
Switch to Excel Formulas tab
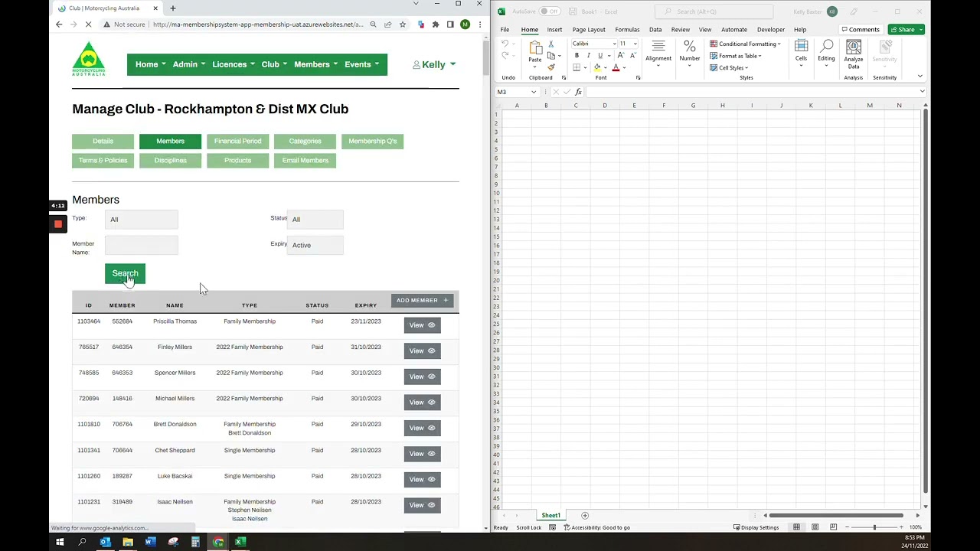tap(627, 30)
